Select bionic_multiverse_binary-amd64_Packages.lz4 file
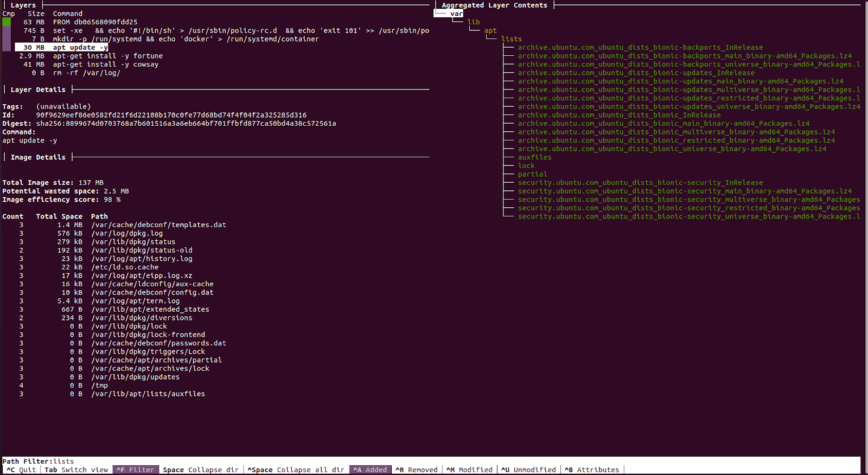 coord(676,132)
